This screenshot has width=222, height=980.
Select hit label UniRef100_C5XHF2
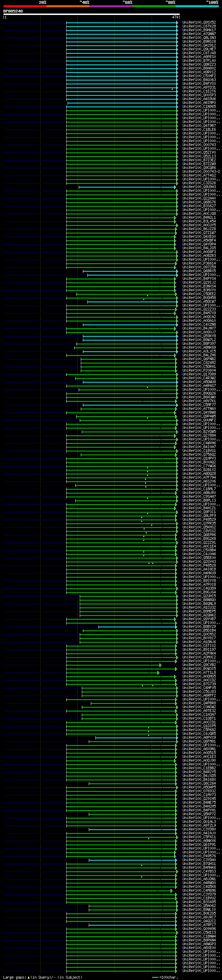[x=199, y=76]
